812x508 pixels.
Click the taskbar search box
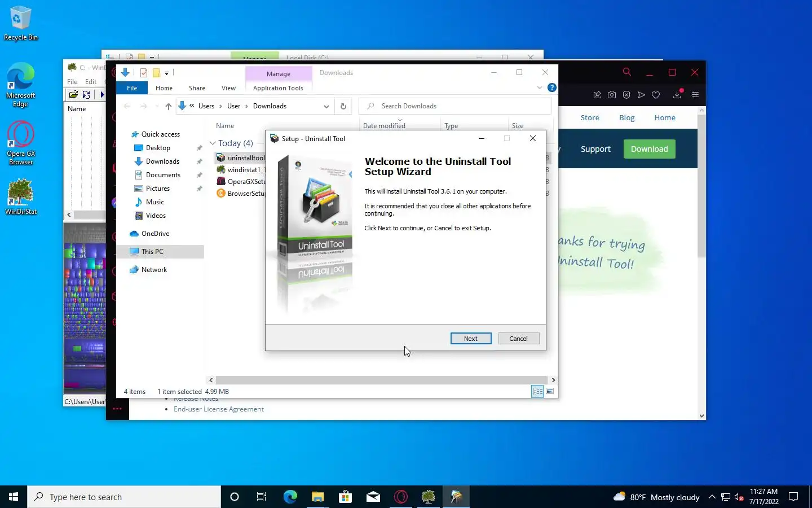tap(124, 497)
